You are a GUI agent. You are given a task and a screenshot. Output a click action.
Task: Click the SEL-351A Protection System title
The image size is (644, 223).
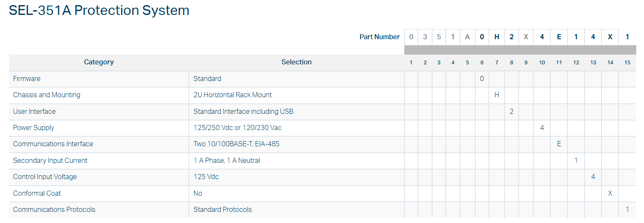[99, 10]
